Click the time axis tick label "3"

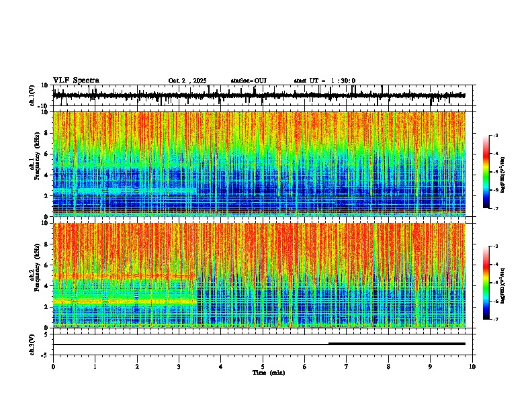pos(179,367)
